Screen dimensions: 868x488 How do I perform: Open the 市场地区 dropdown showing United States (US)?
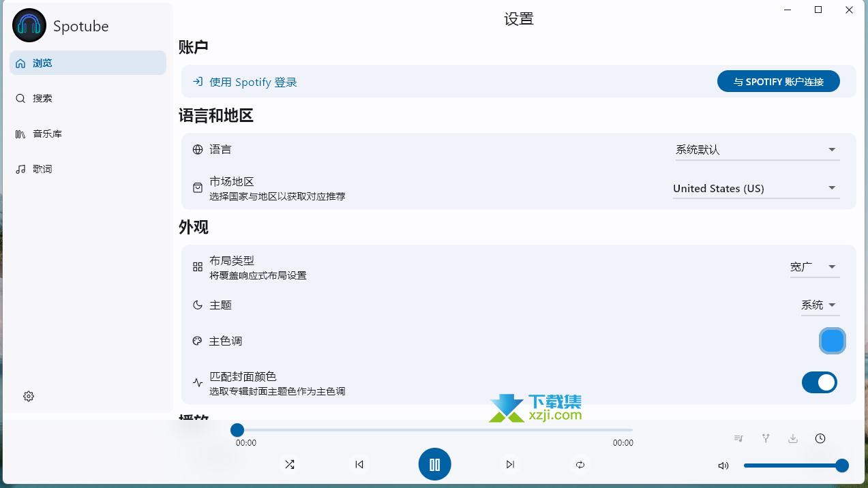point(756,188)
